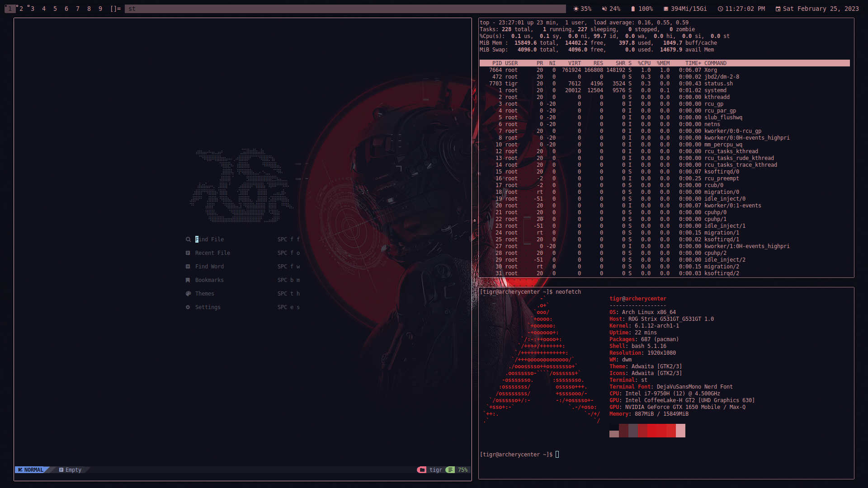This screenshot has width=868, height=488.
Task: Open Bookmarks in Neovim dashboard
Action: point(209,280)
